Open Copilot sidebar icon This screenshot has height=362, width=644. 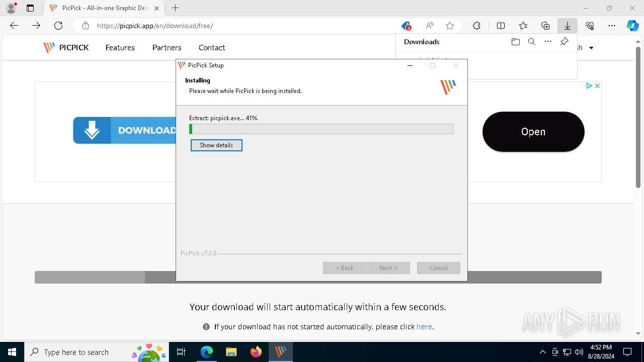tap(632, 26)
